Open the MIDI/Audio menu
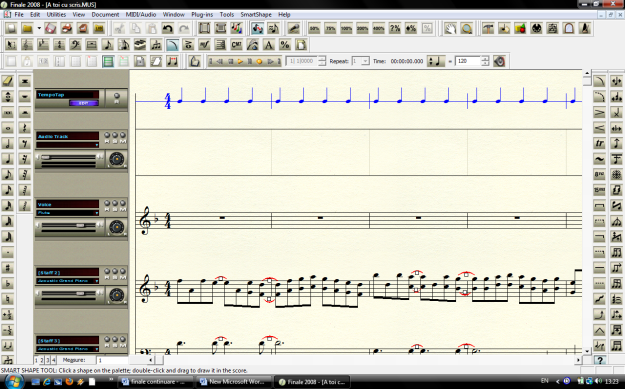 [141, 14]
